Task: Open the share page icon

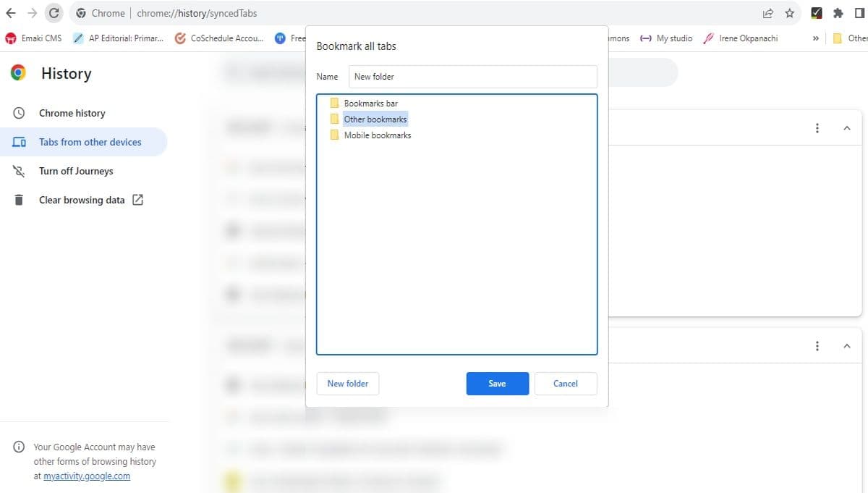Action: click(768, 13)
